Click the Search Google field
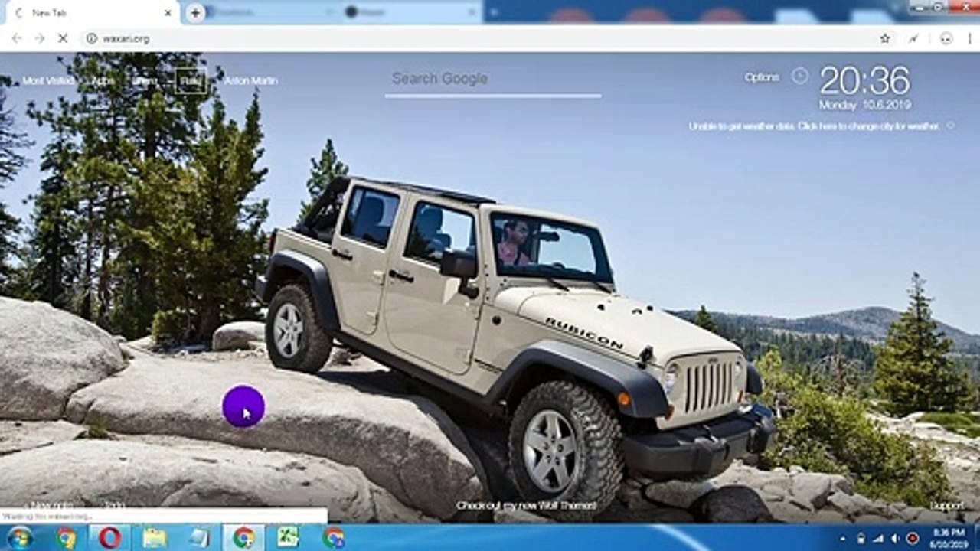 click(x=493, y=79)
